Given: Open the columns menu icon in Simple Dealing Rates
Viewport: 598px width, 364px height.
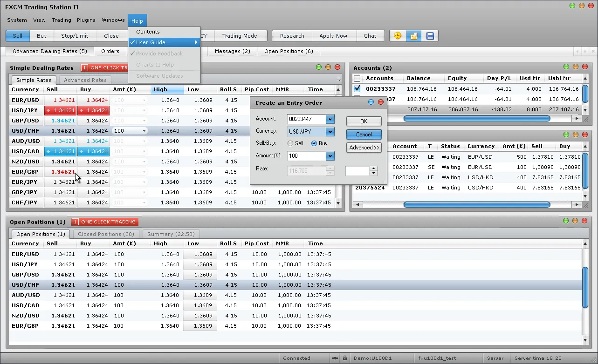Looking at the screenshot, I should click(338, 79).
